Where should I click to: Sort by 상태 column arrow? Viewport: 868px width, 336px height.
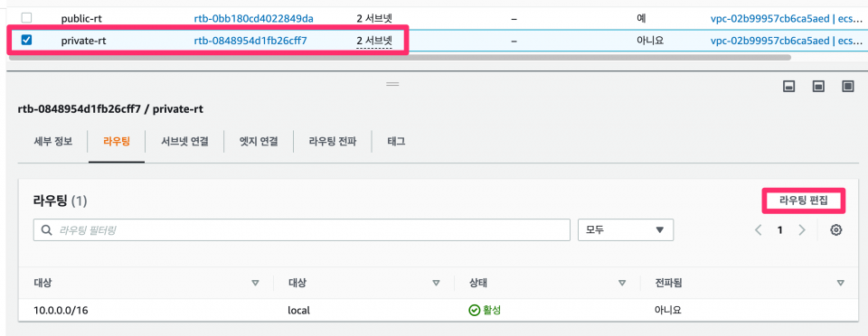pyautogui.click(x=622, y=283)
